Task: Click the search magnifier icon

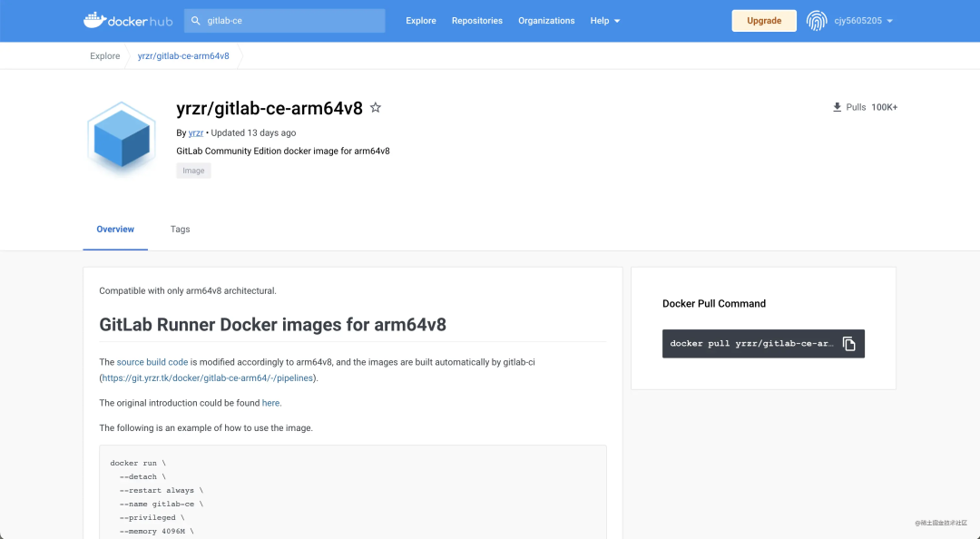Action: [x=196, y=21]
